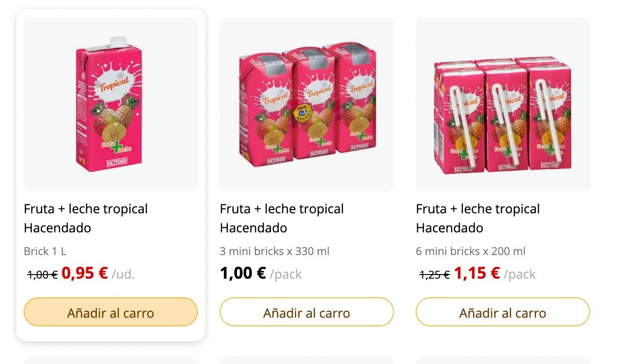Screen dimensions: 630x364
Task: Click the title of the 3 mini bricks product
Action: tap(282, 218)
